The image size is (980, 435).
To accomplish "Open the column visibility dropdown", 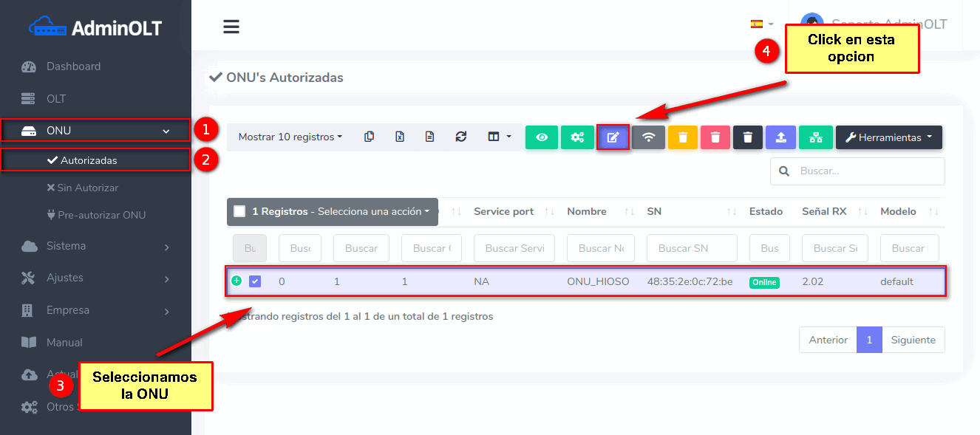I will pyautogui.click(x=500, y=137).
